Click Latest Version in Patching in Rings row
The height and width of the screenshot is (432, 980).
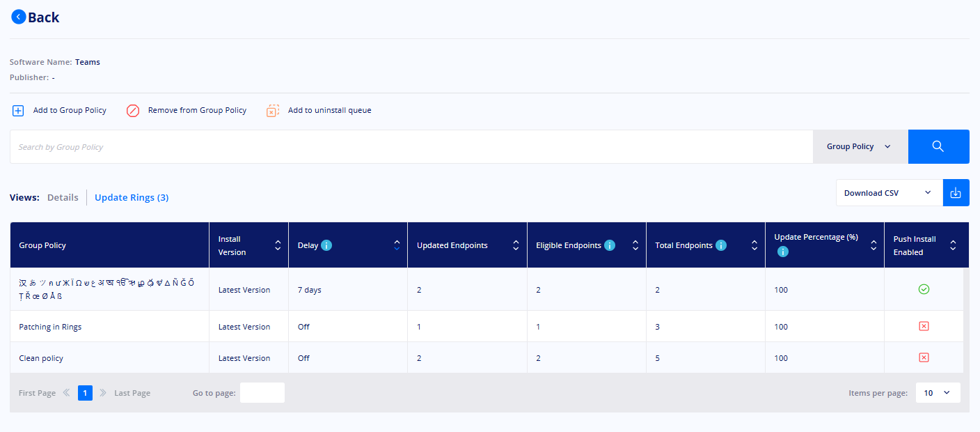244,327
